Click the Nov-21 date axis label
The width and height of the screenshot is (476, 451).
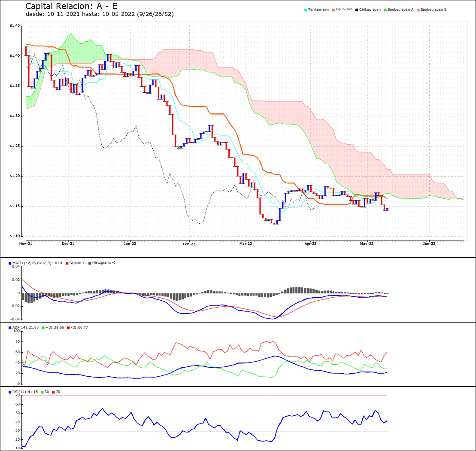pyautogui.click(x=25, y=244)
